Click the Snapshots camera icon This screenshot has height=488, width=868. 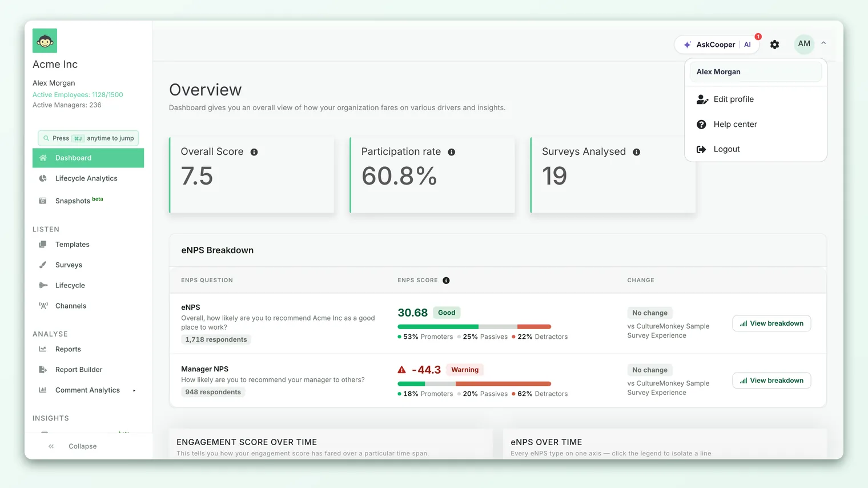(x=43, y=201)
